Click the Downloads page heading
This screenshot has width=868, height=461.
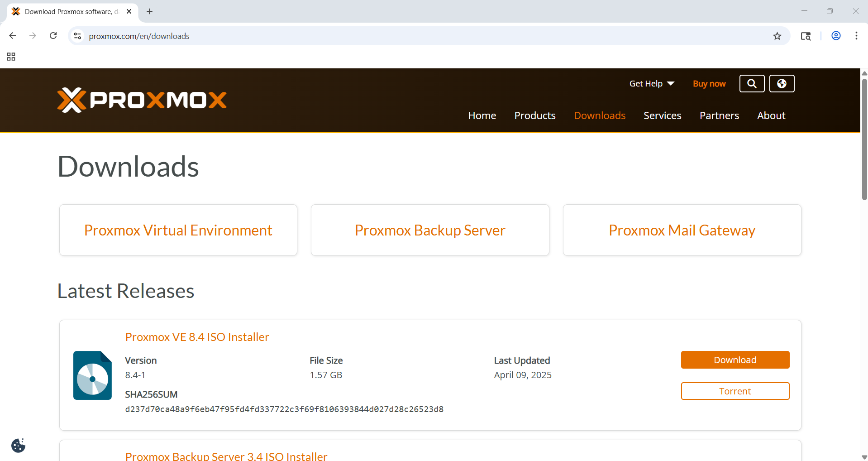(x=128, y=166)
